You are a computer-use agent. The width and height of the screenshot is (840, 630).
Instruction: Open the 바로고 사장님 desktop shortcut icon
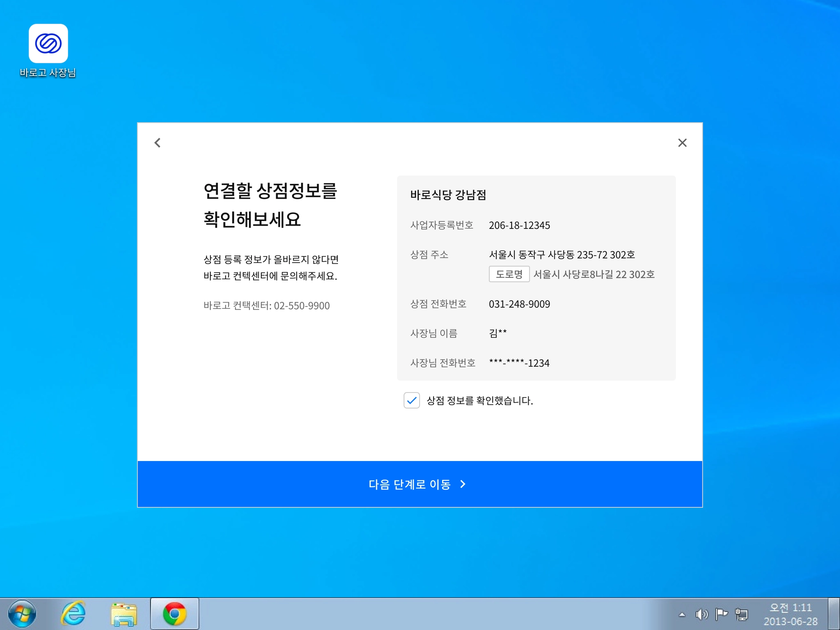[48, 44]
